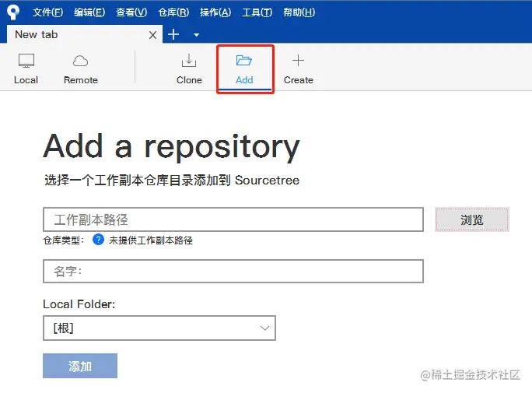Image resolution: width=532 pixels, height=393 pixels.
Task: Expand the tab list dropdown arrow
Action: point(196,34)
